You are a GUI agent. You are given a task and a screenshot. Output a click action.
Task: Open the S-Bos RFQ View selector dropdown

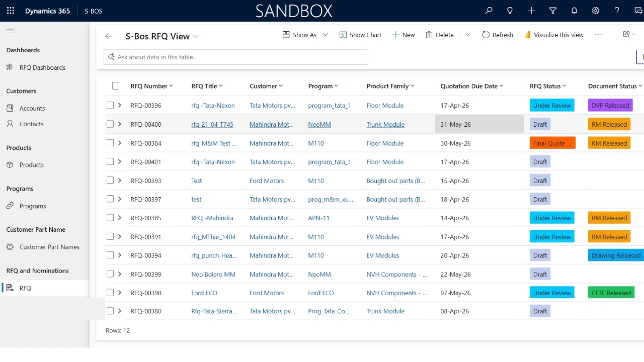pos(196,36)
